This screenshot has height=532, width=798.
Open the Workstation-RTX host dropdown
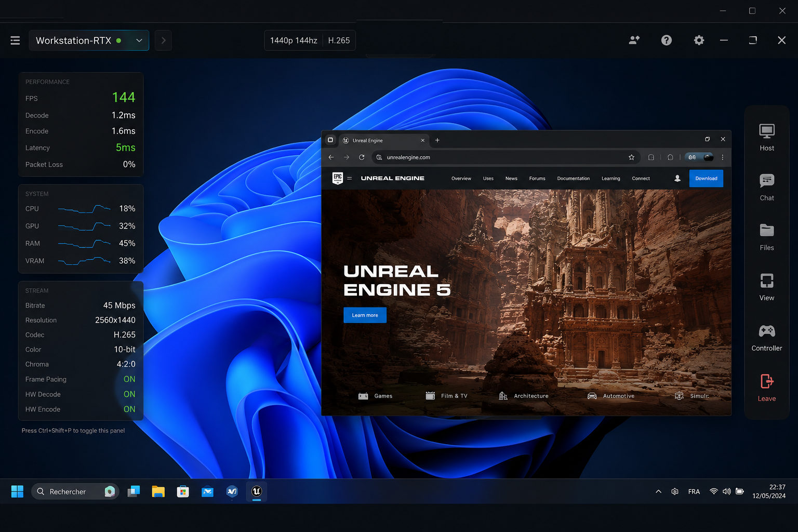coord(89,41)
